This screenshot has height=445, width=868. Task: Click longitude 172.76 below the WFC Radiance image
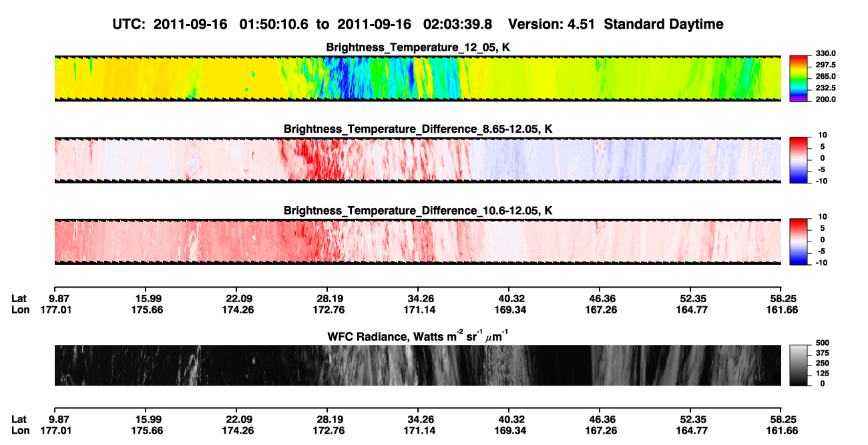pyautogui.click(x=327, y=431)
